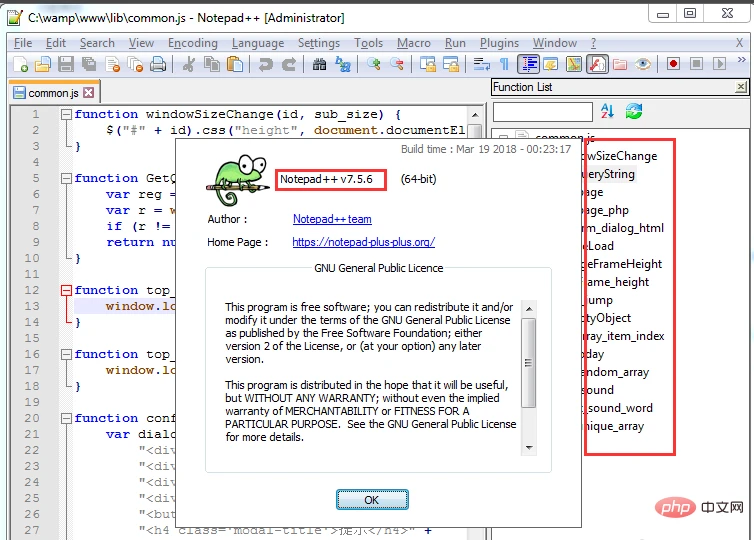Click the Cut scissors icon
Viewport: 754px width, 540px height.
[x=189, y=64]
